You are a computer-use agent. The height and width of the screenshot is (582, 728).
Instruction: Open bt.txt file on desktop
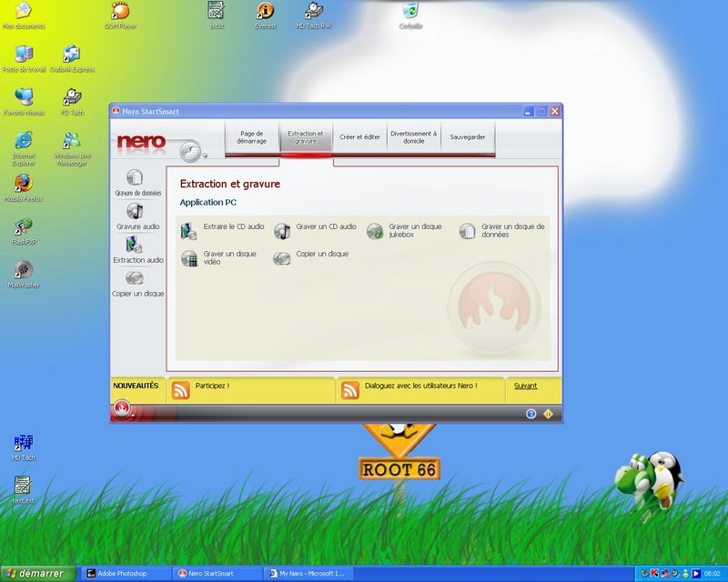(x=217, y=15)
